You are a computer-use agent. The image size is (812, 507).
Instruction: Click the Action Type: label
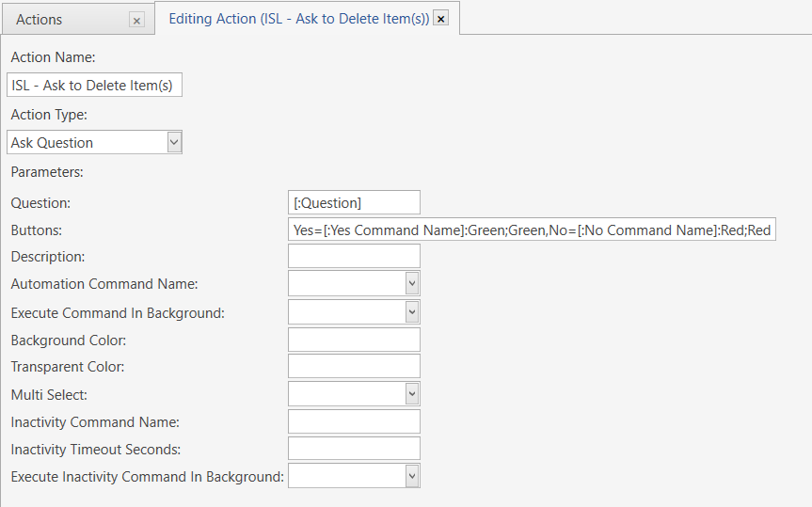49,115
